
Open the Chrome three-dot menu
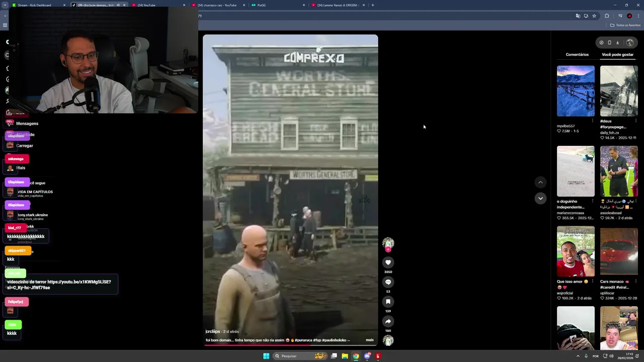point(638,16)
